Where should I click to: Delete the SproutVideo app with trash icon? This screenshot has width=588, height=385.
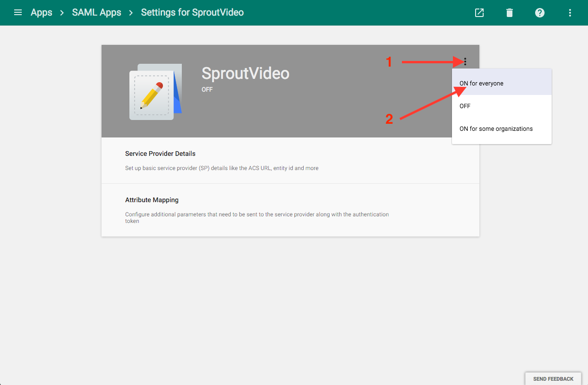(510, 13)
